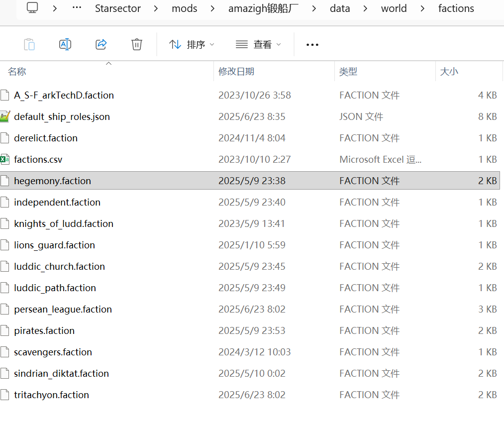Viewport: 504px width, 428px height.
Task: Click the share icon in toolbar
Action: coord(101,44)
